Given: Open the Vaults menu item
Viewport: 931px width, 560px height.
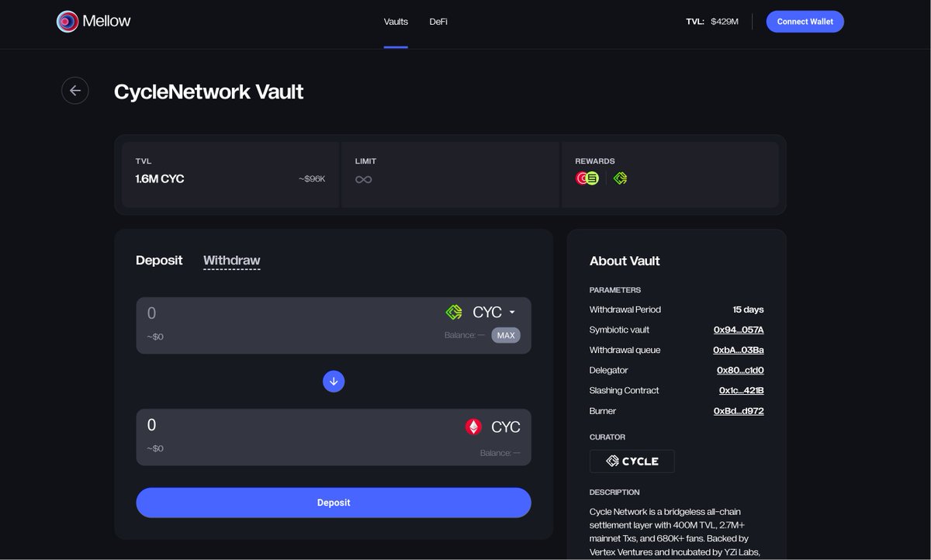Looking at the screenshot, I should 396,21.
